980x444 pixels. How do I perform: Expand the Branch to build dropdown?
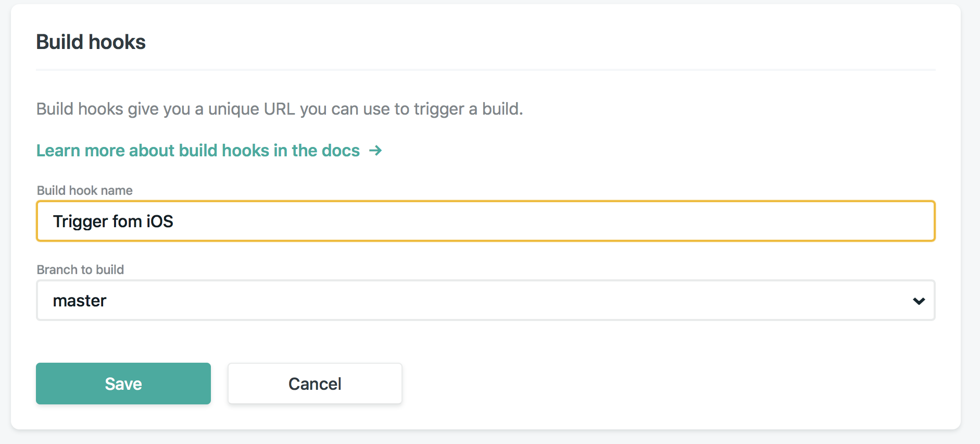coord(484,300)
